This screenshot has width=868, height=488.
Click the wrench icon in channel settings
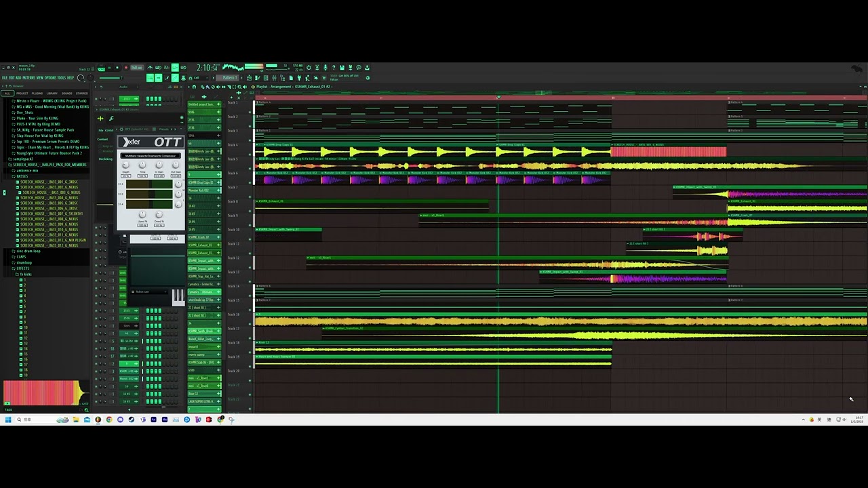111,119
